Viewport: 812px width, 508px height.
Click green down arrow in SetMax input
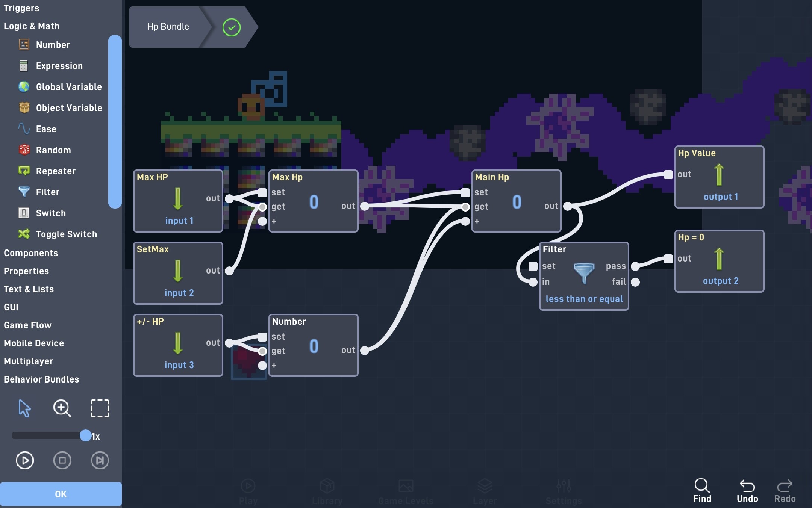point(178,271)
